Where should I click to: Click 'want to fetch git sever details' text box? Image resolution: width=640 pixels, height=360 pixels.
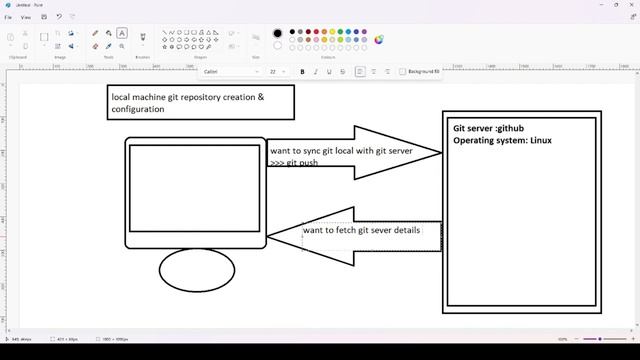pos(361,230)
